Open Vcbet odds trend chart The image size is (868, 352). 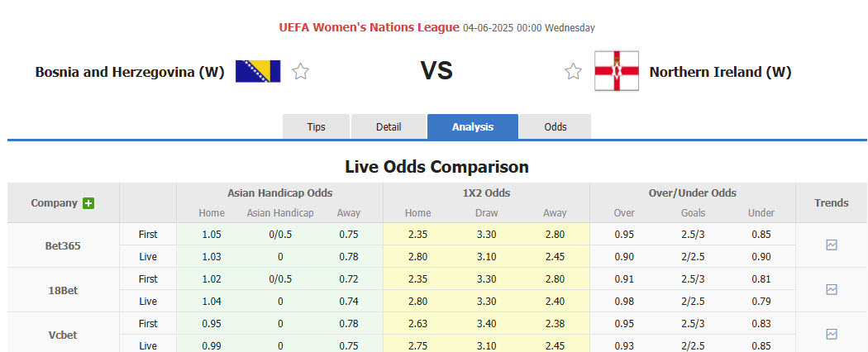(x=832, y=335)
